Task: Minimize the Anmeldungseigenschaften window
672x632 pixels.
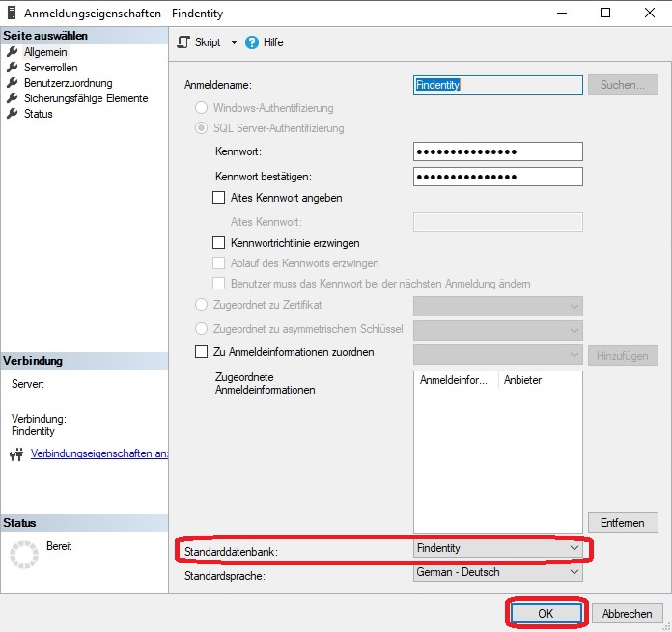Action: click(562, 13)
